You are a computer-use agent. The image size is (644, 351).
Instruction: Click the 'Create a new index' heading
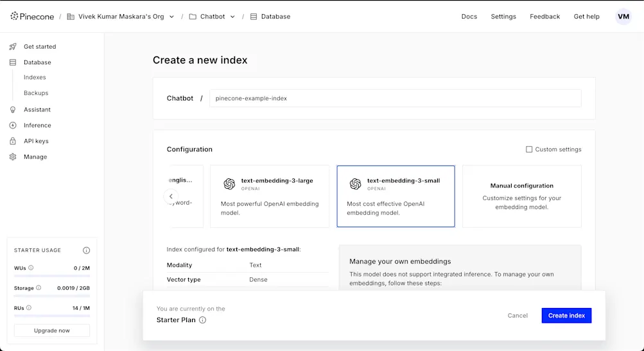coord(200,60)
